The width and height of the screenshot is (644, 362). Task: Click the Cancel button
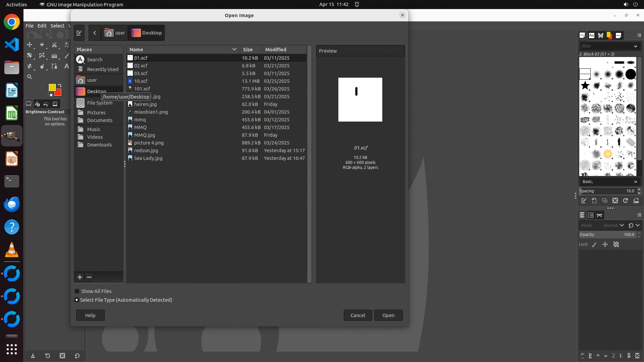click(358, 315)
